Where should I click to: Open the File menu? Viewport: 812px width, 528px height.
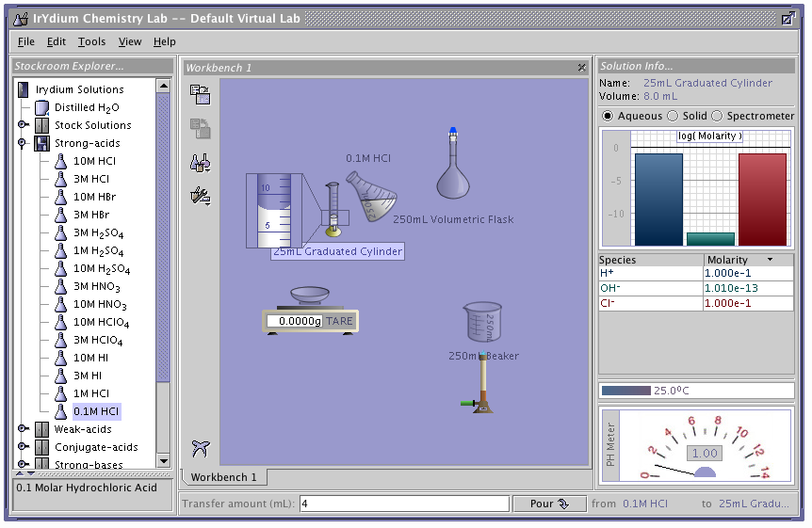click(25, 41)
